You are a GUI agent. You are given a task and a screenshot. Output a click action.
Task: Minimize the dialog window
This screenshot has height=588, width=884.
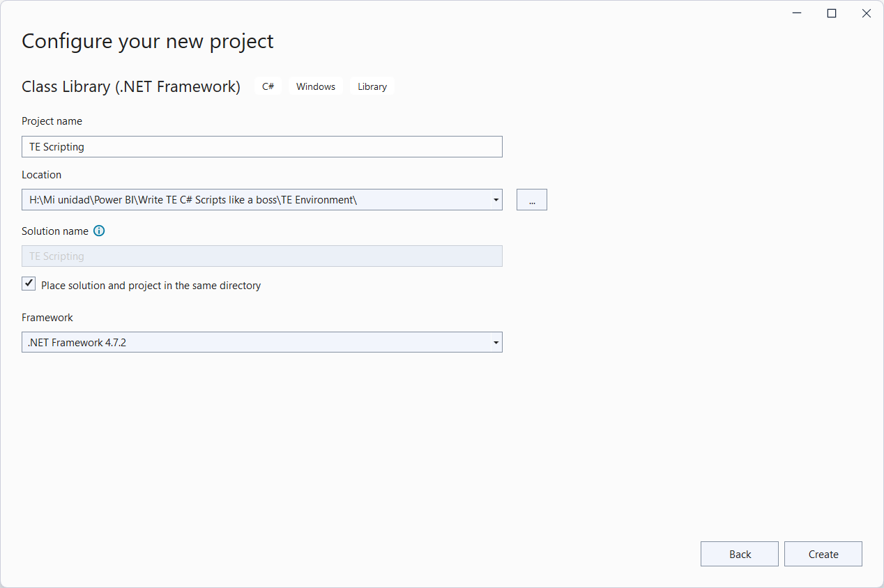point(797,13)
